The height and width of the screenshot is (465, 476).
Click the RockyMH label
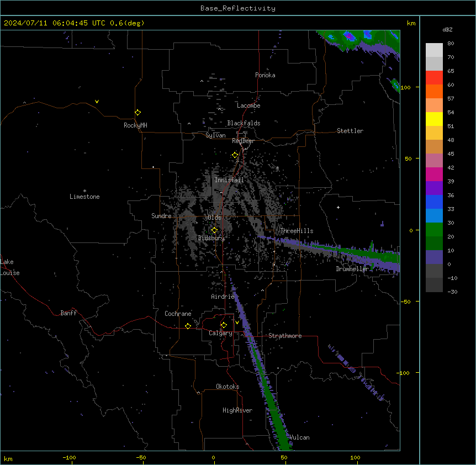[135, 125]
